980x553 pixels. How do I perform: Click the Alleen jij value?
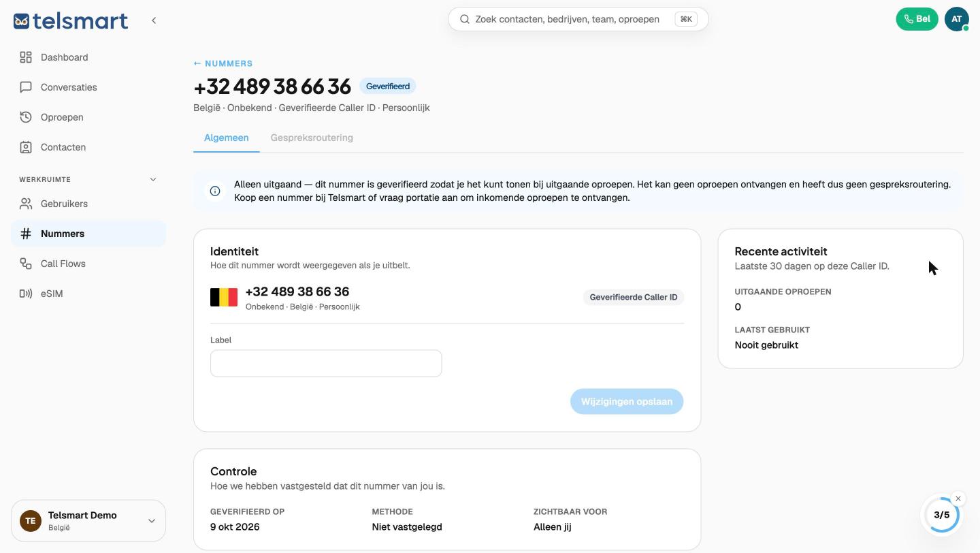(x=553, y=526)
